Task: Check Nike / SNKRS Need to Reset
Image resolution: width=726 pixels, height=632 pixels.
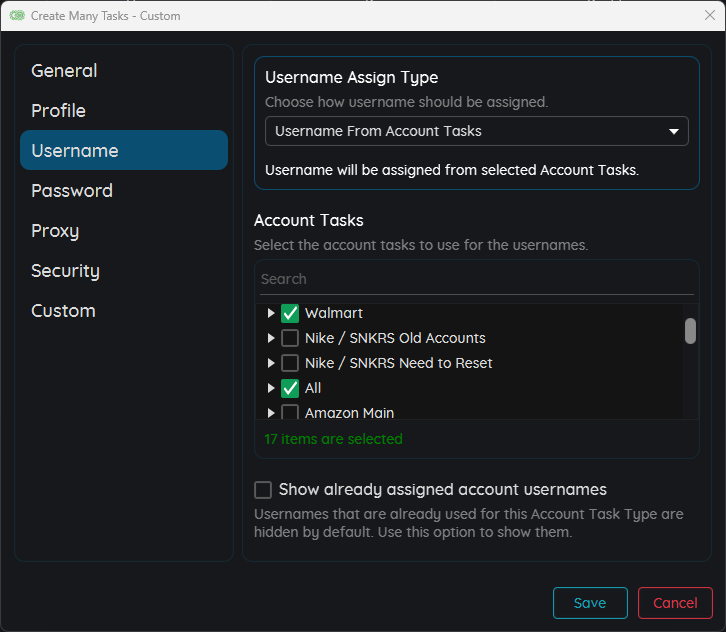Action: tap(290, 363)
